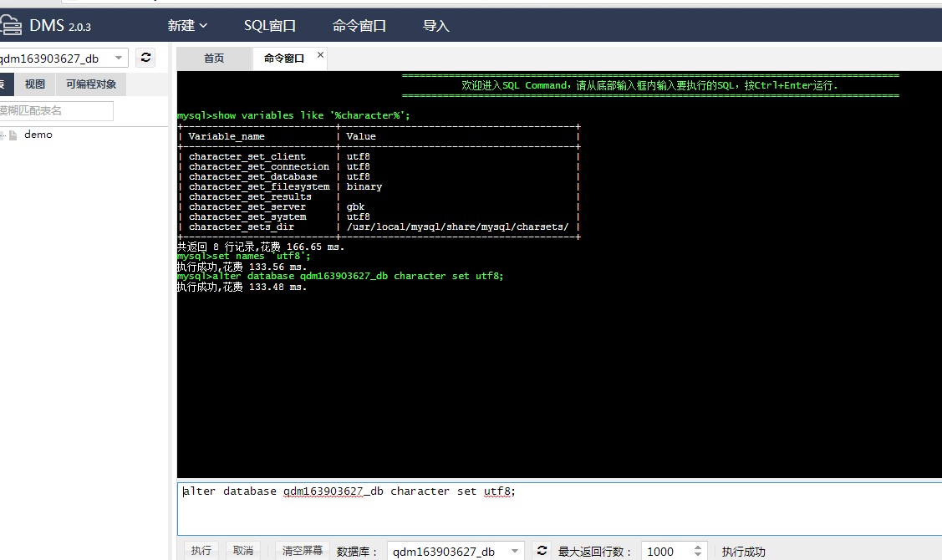Click the refresh icon next to bottom database selector
Screen dimensions: 942x560
coord(542,550)
